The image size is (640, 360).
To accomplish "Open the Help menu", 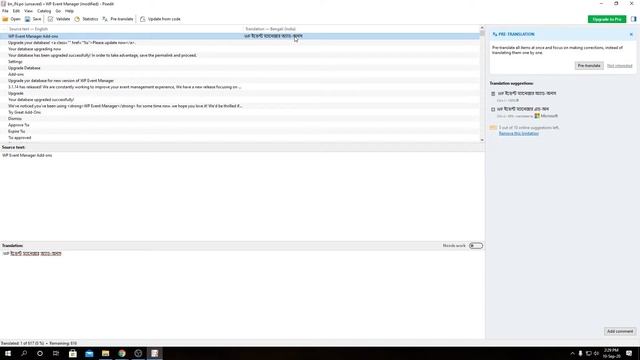I will coord(69,11).
